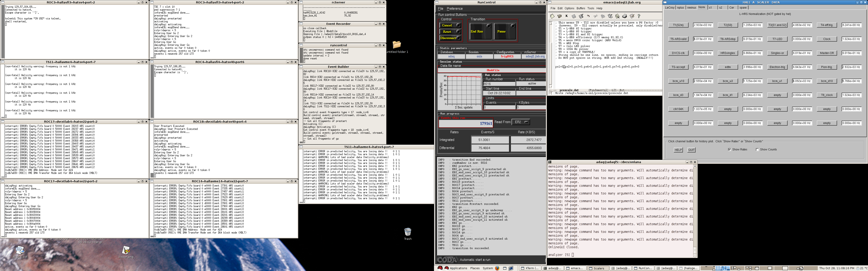Click the Run number field showing 8016

click(x=499, y=84)
